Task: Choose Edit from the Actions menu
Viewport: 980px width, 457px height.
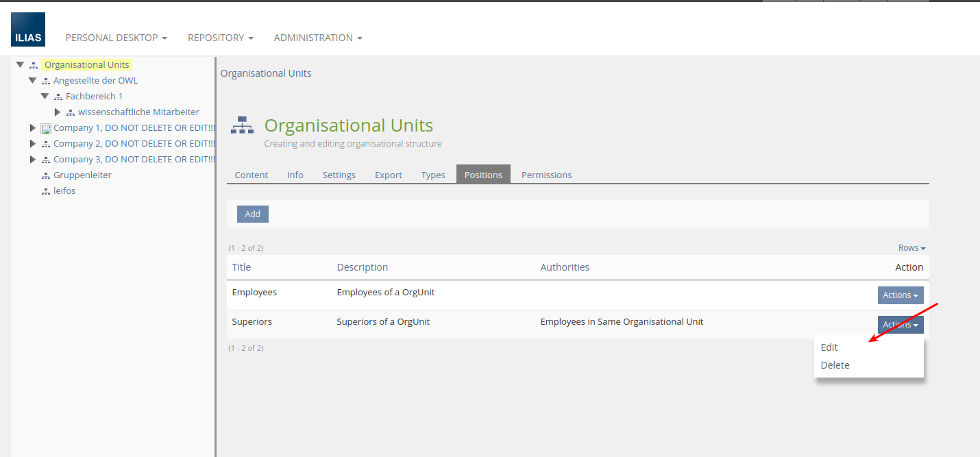Action: [829, 347]
